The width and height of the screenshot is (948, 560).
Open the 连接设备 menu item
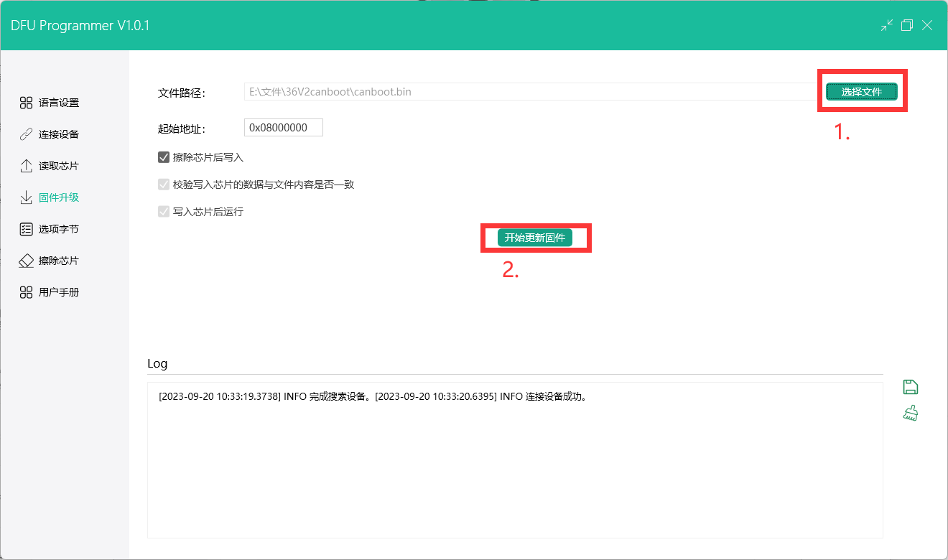click(59, 134)
